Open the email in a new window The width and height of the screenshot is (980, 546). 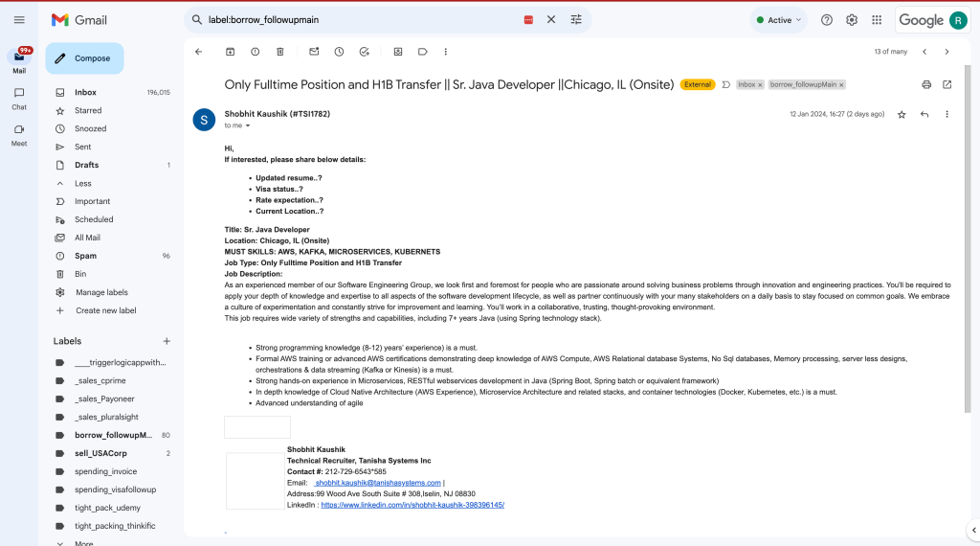[x=947, y=84]
